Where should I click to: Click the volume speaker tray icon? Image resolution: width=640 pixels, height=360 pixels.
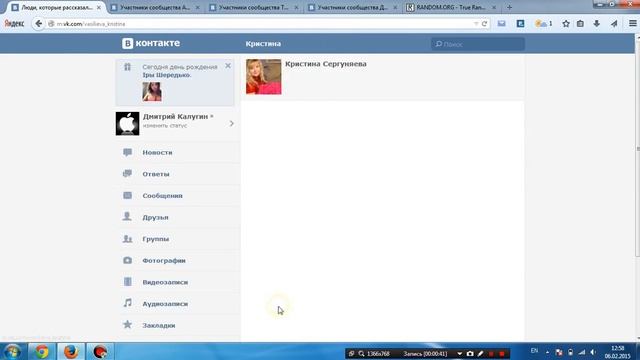[x=593, y=352]
